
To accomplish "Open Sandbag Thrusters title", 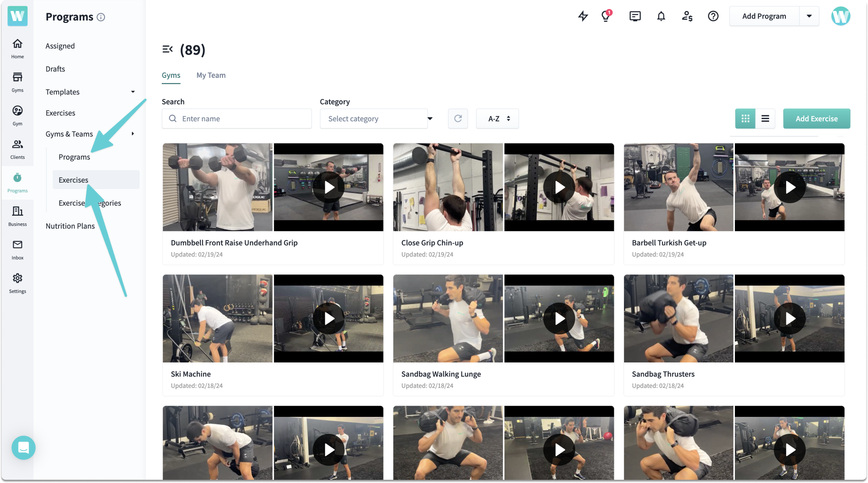I will point(663,374).
